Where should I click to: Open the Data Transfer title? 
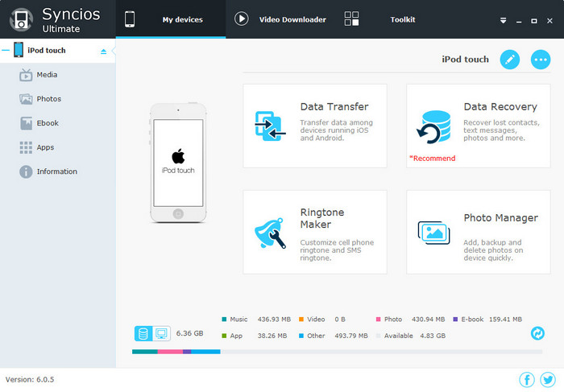tap(334, 107)
